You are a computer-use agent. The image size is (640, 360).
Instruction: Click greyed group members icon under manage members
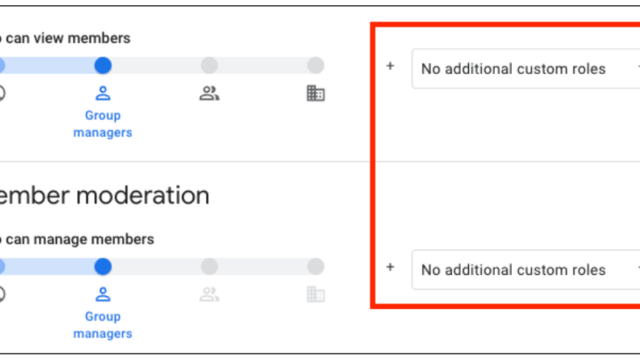(x=209, y=294)
